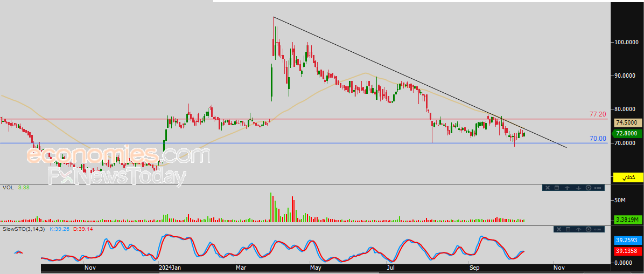This screenshot has height=274, width=644.
Task: Select the 74.5000 moving average tag
Action: 627,122
